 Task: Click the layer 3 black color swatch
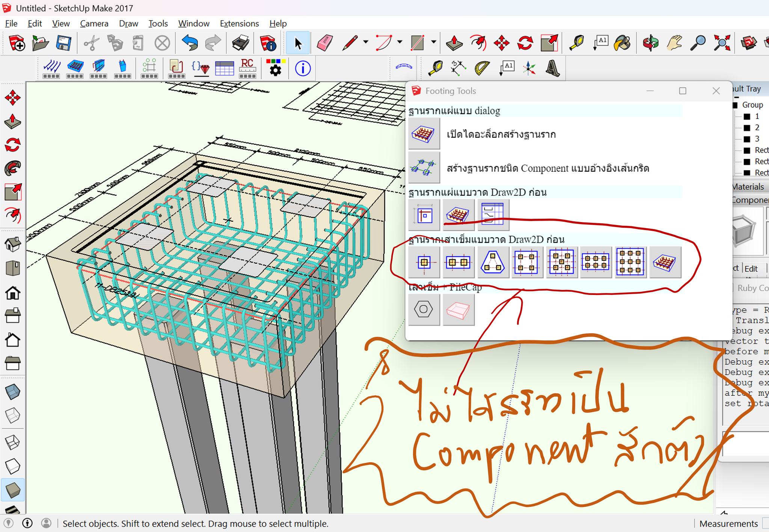(x=747, y=139)
